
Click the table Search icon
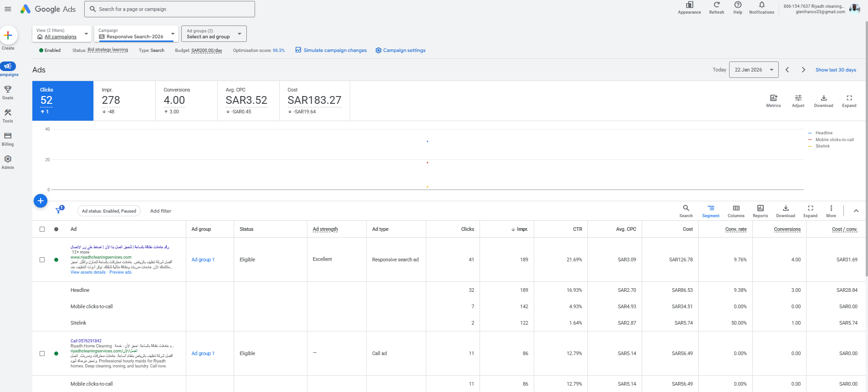pos(686,211)
